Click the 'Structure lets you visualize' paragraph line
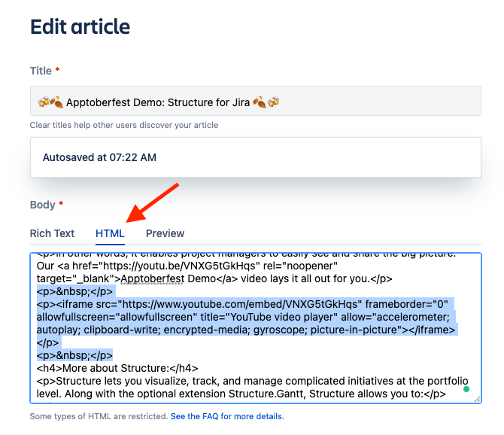Viewport: 504px width, 435px height. (252, 381)
